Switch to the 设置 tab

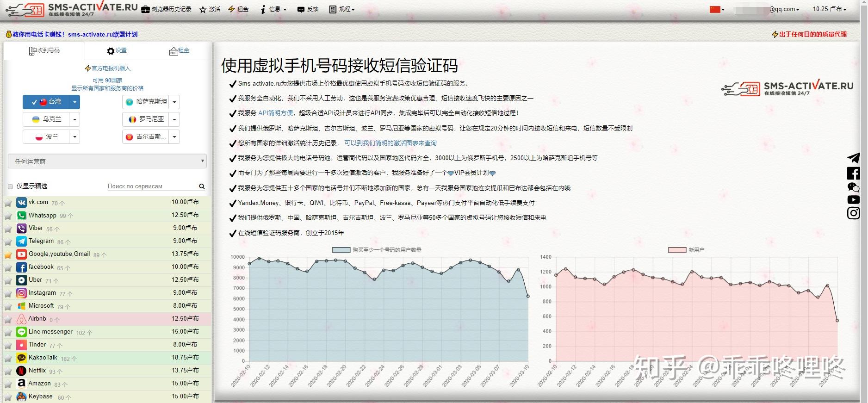117,51
